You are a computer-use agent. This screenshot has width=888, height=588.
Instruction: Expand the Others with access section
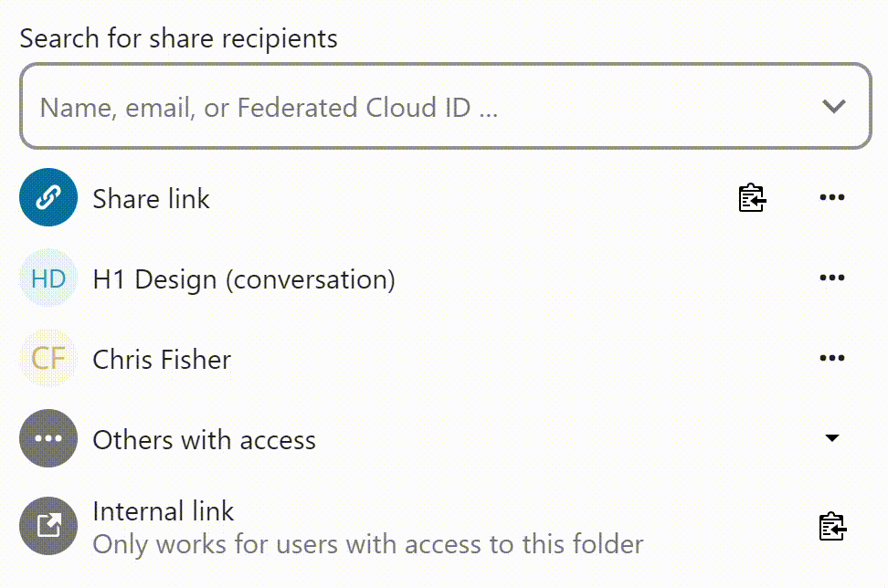click(831, 438)
